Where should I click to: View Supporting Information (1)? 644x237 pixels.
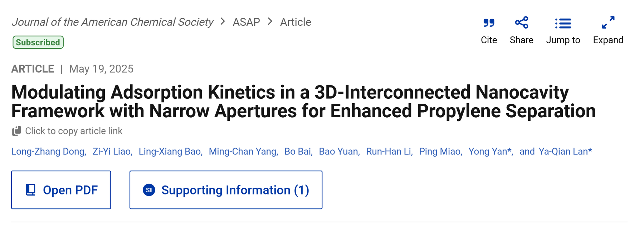coord(226,190)
